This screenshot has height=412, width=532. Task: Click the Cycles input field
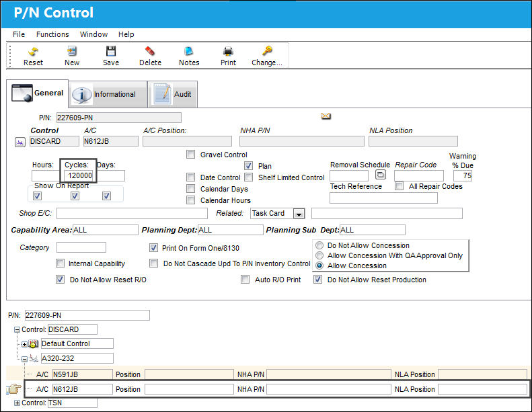click(x=79, y=175)
